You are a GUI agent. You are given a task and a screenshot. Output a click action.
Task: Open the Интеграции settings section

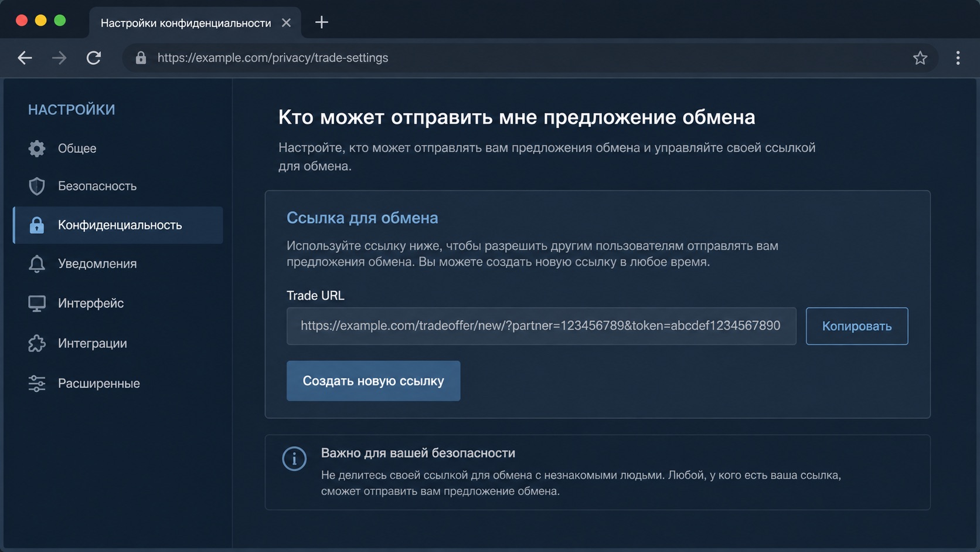pos(118,343)
